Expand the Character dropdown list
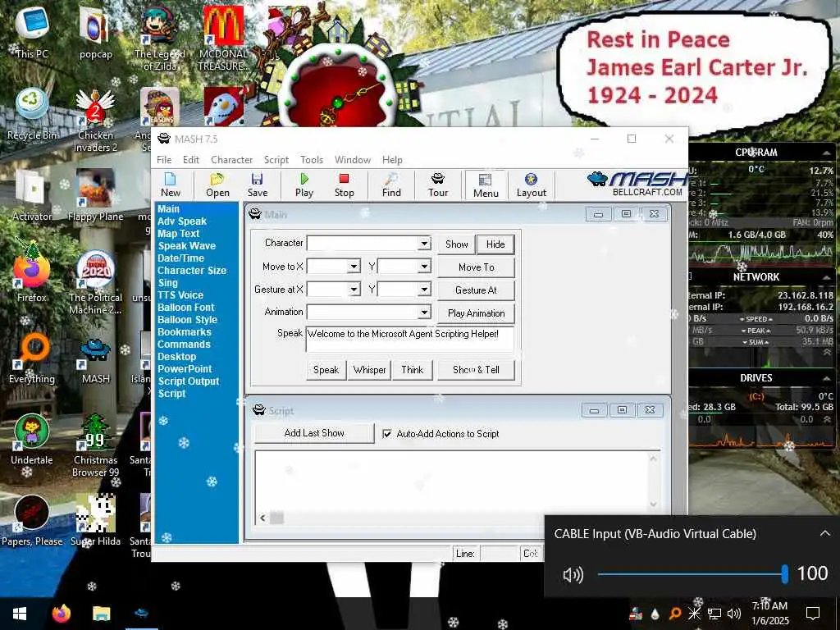 click(x=424, y=244)
